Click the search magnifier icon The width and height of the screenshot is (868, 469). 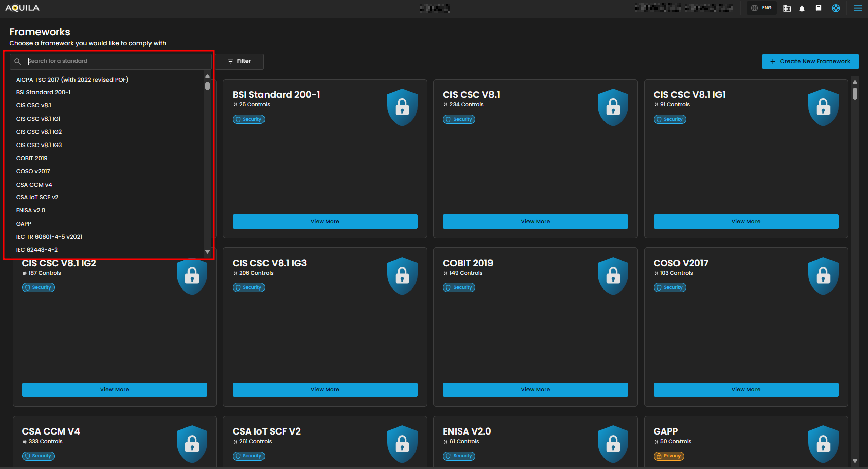point(17,61)
